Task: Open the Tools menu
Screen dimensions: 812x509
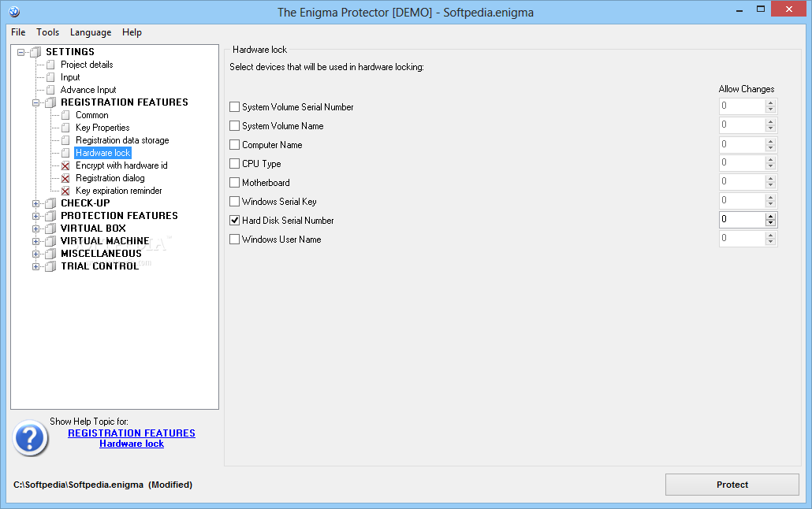Action: pyautogui.click(x=47, y=32)
